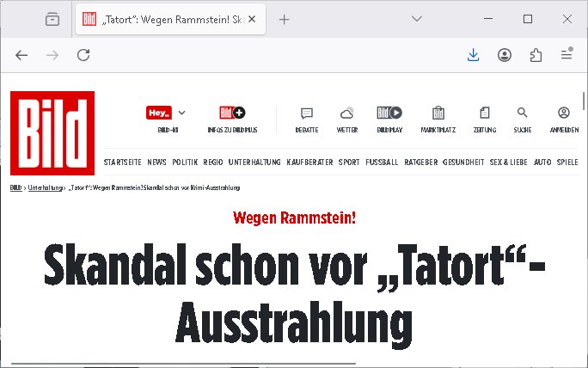Screen dimensions: 588x368
Task: Select Politik in the navigation bar
Action: tap(185, 162)
